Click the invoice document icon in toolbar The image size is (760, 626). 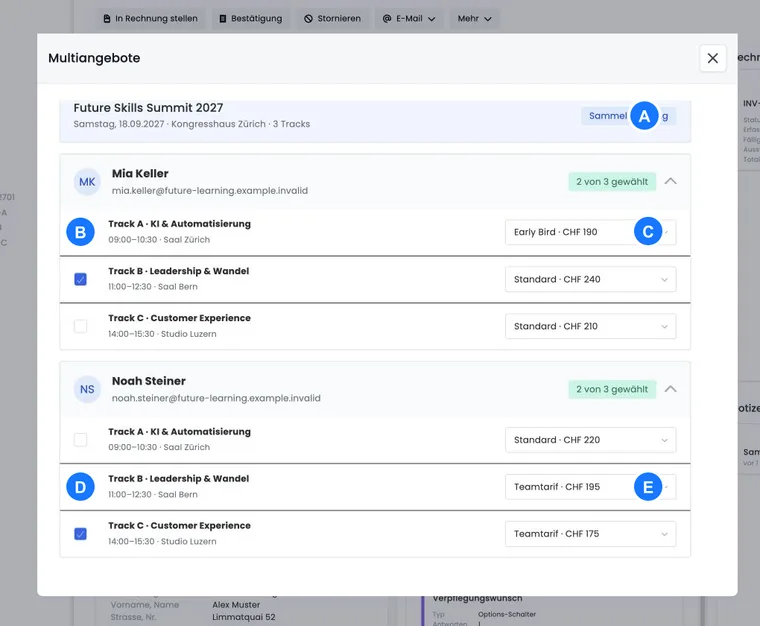coord(107,18)
